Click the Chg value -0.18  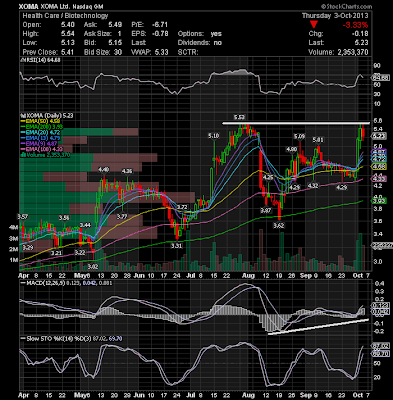click(361, 34)
